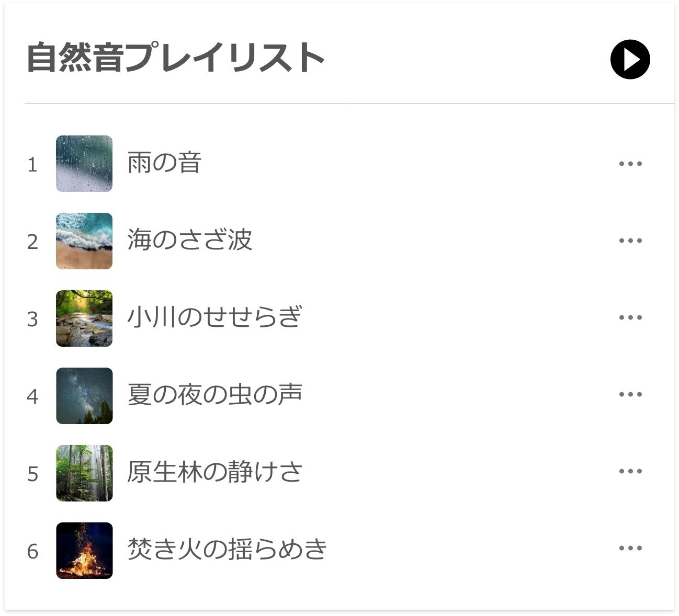
Task: Play the 自然音プレイリスト playlist
Action: pos(630,60)
